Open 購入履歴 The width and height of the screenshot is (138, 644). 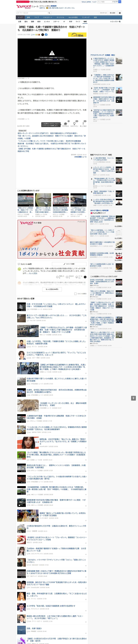(112, 13)
